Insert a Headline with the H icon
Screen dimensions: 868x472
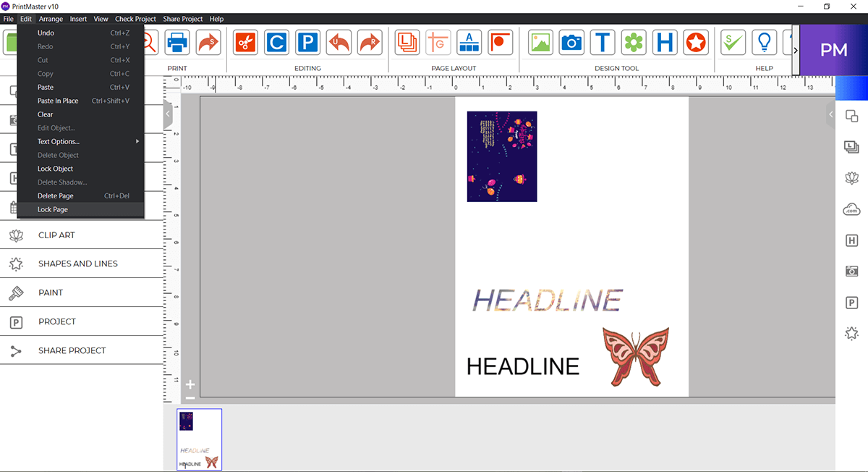click(x=665, y=42)
